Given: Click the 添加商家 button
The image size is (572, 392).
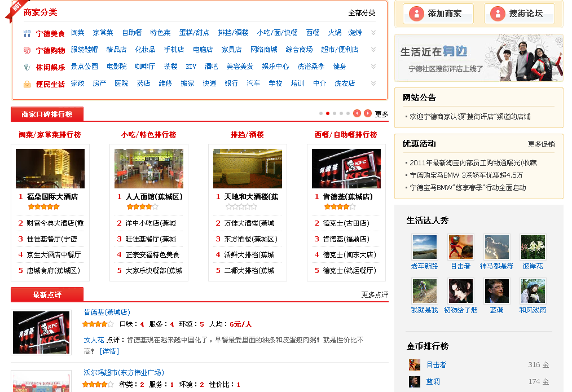Looking at the screenshot, I should (x=438, y=14).
